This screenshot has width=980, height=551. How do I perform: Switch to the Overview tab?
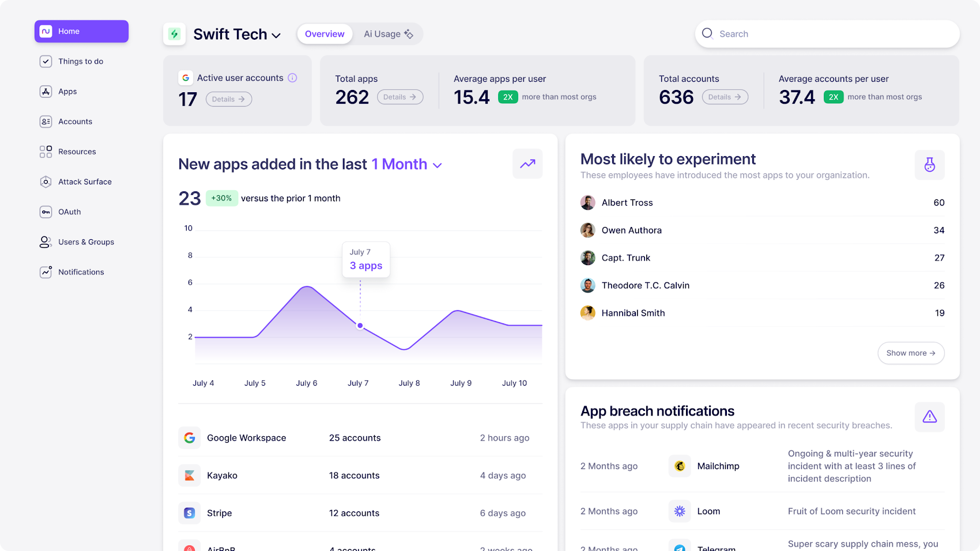(x=325, y=34)
